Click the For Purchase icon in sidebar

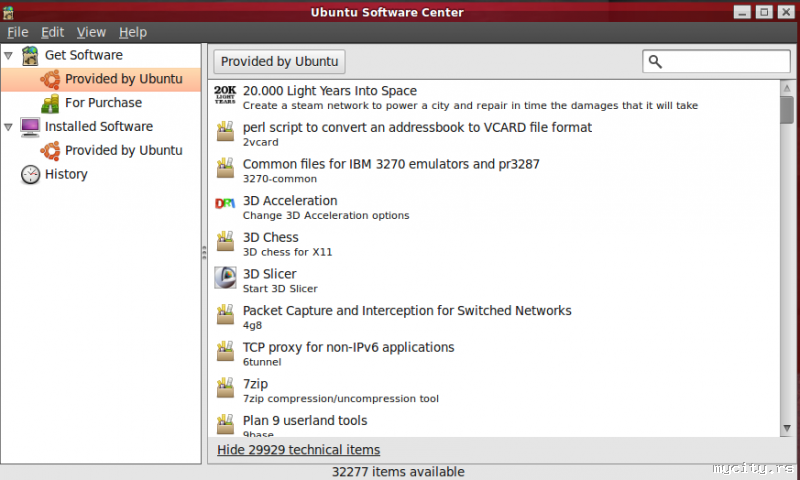pos(50,103)
